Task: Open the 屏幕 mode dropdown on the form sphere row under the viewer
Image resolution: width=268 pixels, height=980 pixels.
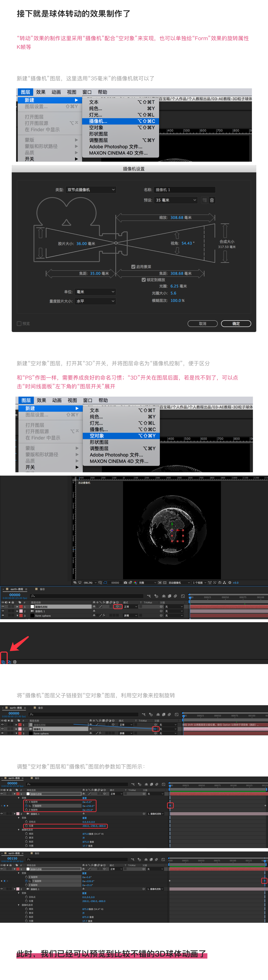Action: [130, 615]
